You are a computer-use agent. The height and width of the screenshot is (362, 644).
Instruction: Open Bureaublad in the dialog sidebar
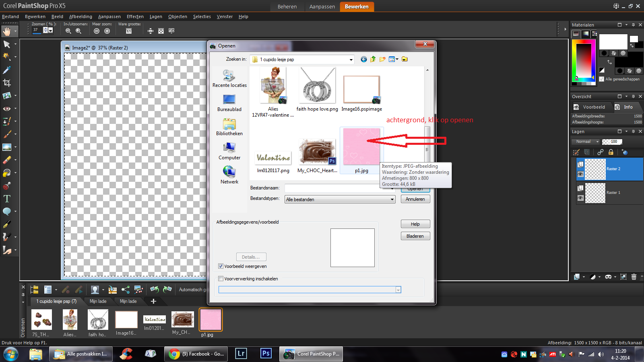[x=229, y=103]
